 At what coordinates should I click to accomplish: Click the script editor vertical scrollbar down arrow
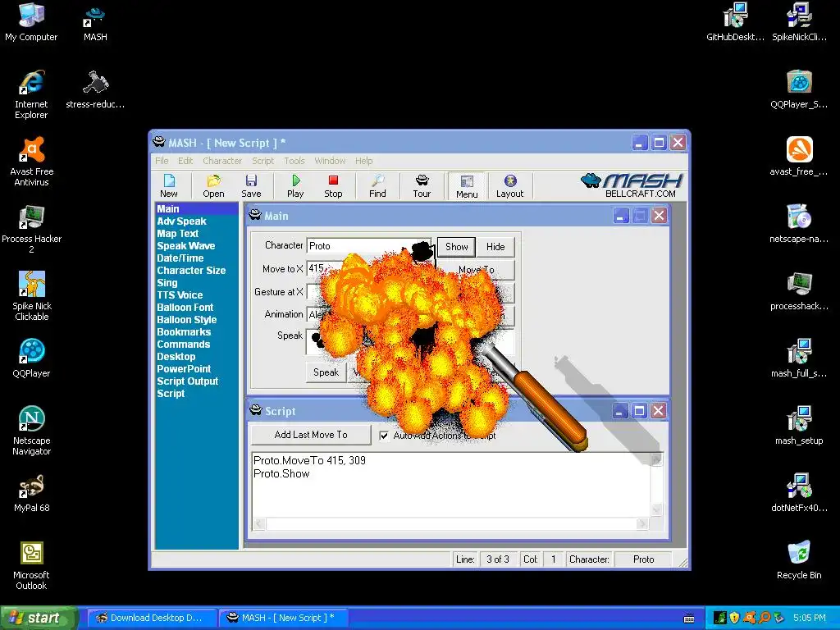point(656,509)
